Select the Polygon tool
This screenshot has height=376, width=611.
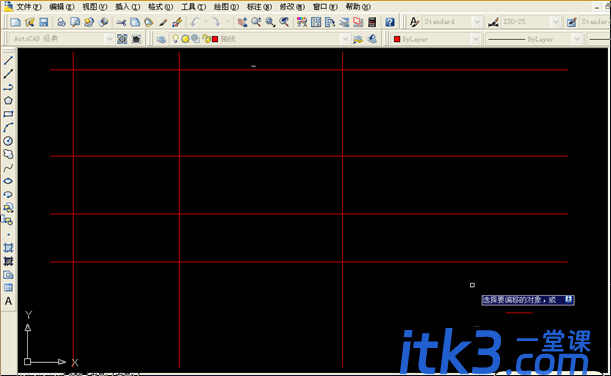point(8,101)
